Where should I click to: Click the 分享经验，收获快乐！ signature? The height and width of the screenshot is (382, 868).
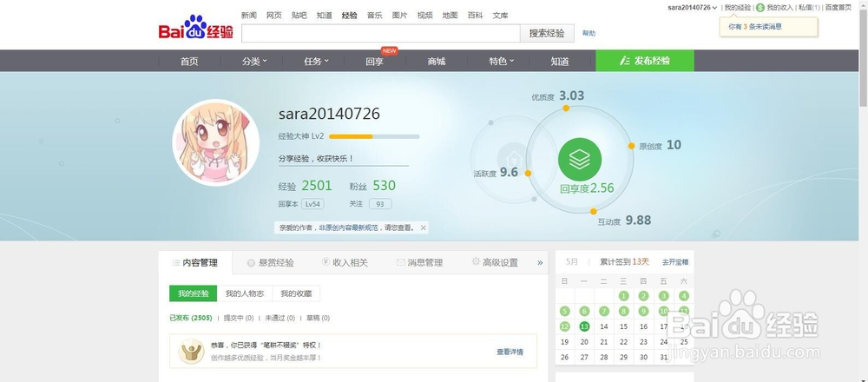pos(316,159)
